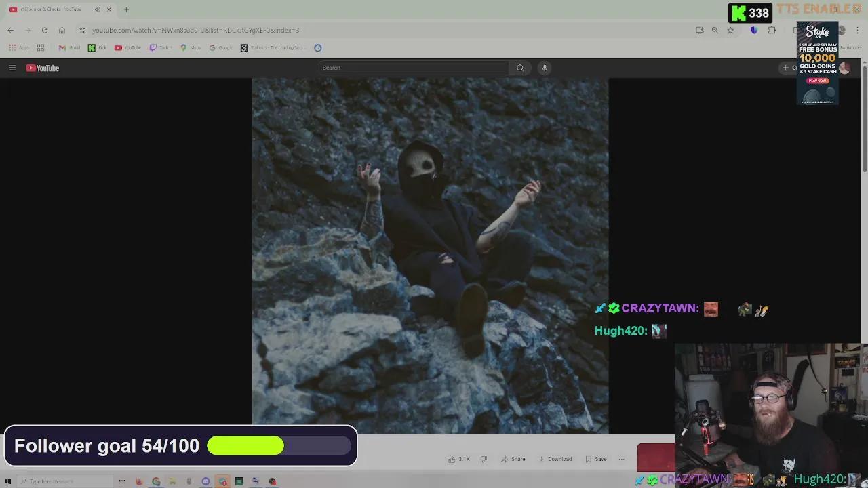The image size is (868, 488).
Task: Dislike the video with the thumbs-down button
Action: (484, 459)
